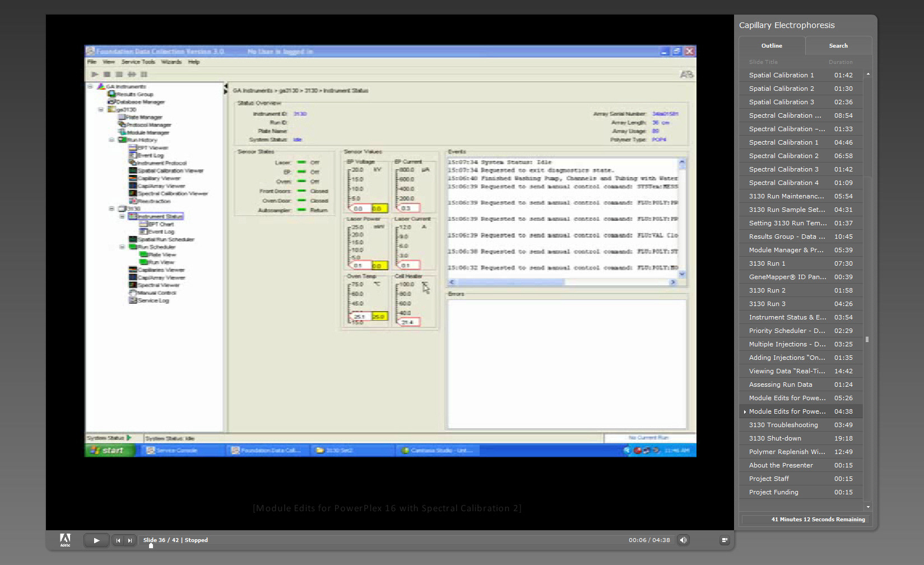Click the Adobe logo in the player bar
This screenshot has width=924, height=565.
click(x=65, y=540)
